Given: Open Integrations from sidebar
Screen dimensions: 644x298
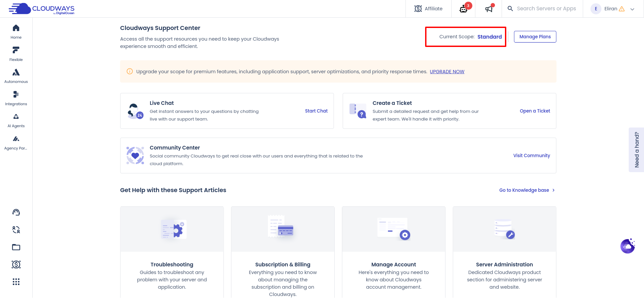Looking at the screenshot, I should (16, 99).
